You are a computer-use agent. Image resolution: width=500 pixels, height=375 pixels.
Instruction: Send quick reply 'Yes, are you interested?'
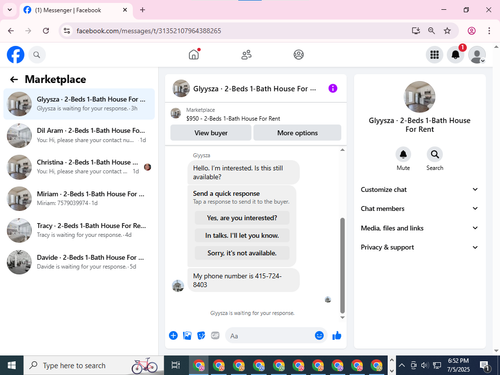(x=242, y=218)
